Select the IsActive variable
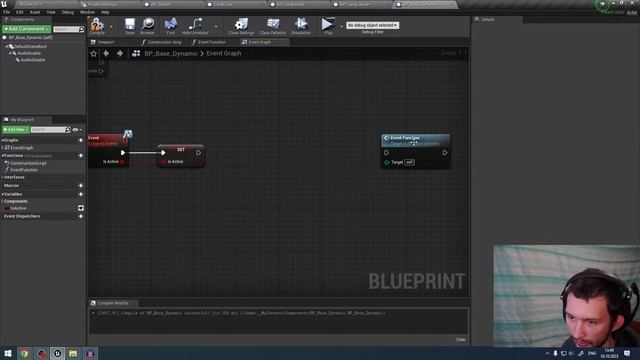This screenshot has height=360, width=640. 19,208
